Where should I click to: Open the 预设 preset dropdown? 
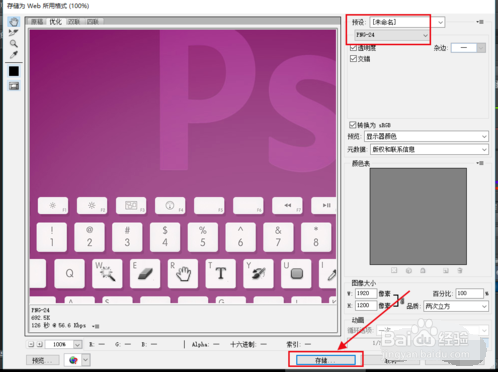407,22
